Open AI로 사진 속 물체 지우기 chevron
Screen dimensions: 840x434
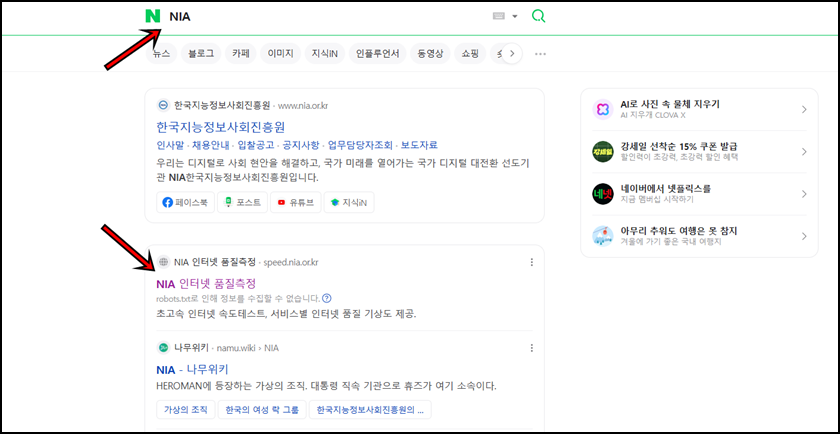click(x=804, y=109)
